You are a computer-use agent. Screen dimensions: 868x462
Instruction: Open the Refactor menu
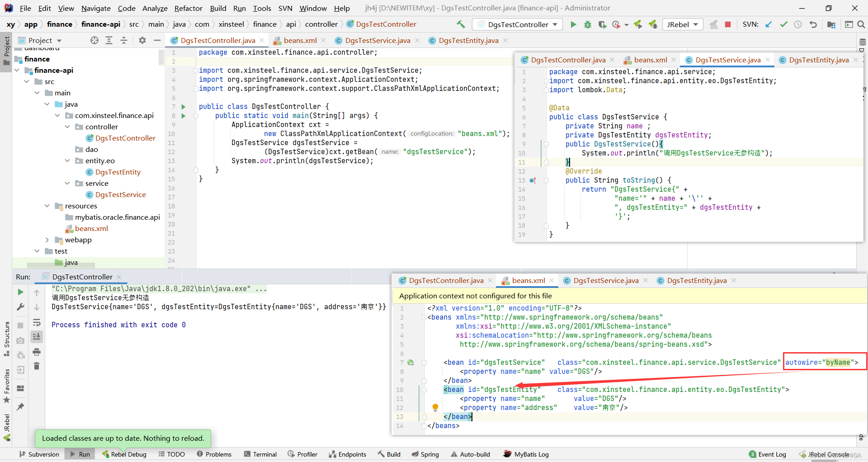188,8
